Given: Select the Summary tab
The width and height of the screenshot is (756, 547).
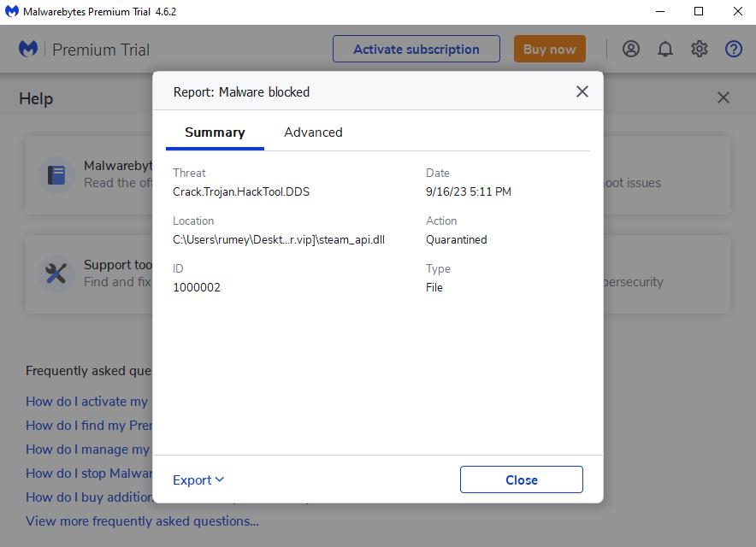Looking at the screenshot, I should point(215,132).
